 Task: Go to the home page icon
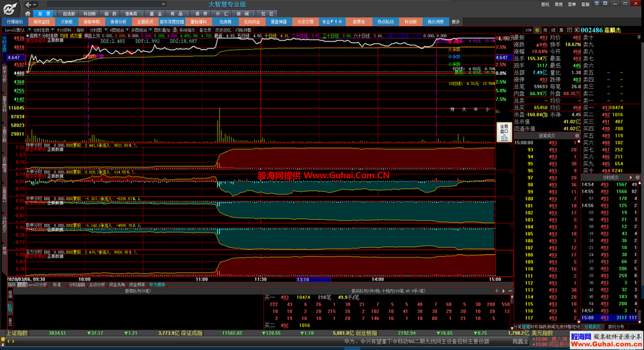click(x=28, y=13)
